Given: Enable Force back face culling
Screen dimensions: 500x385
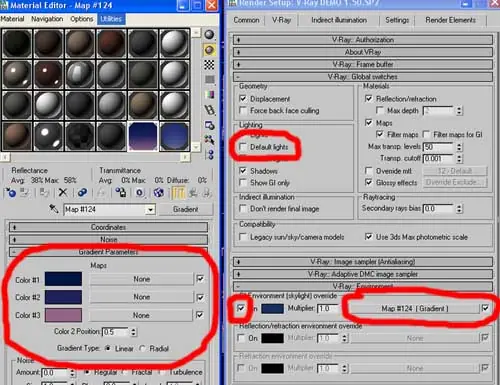Looking at the screenshot, I should 243,110.
